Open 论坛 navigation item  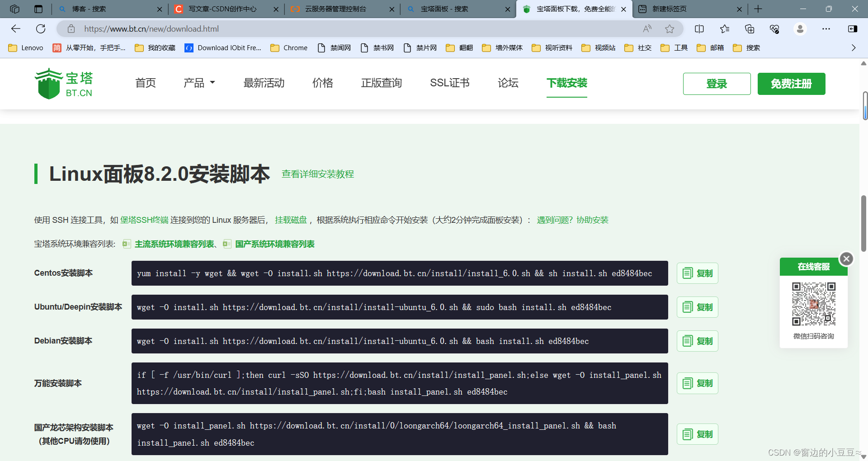(508, 83)
